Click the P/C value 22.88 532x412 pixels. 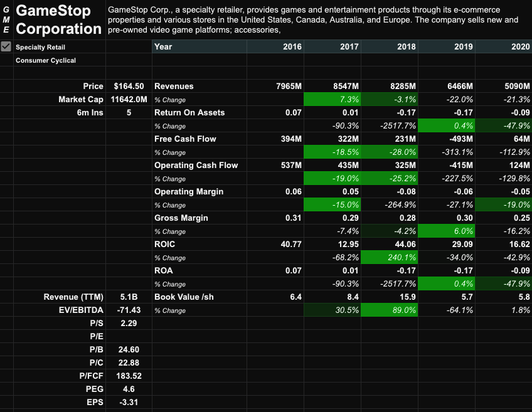coord(129,362)
